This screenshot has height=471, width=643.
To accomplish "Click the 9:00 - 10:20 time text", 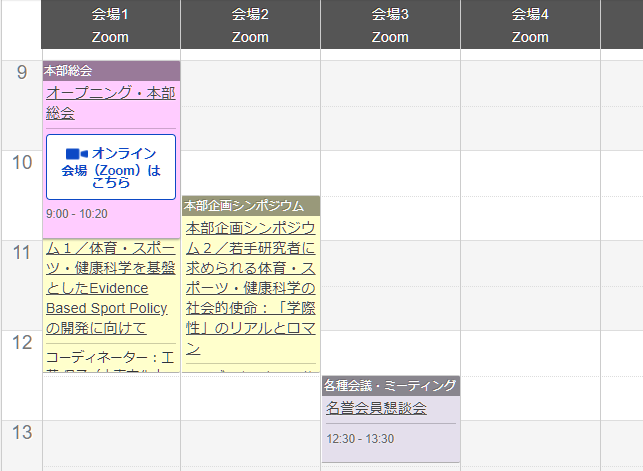I will (x=77, y=214).
